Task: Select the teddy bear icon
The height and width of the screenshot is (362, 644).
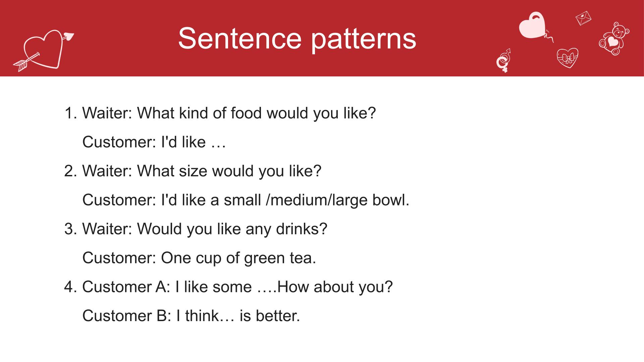Action: pyautogui.click(x=614, y=39)
